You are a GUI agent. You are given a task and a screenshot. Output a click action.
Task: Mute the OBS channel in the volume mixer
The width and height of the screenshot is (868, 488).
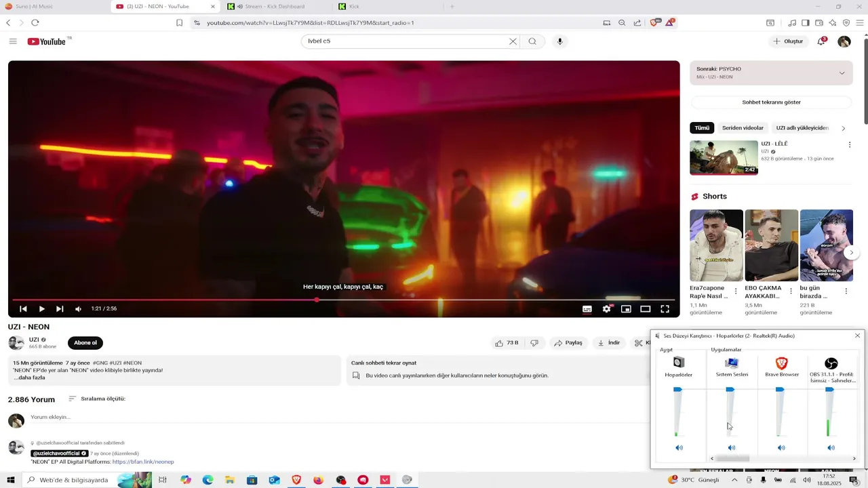pos(831,448)
